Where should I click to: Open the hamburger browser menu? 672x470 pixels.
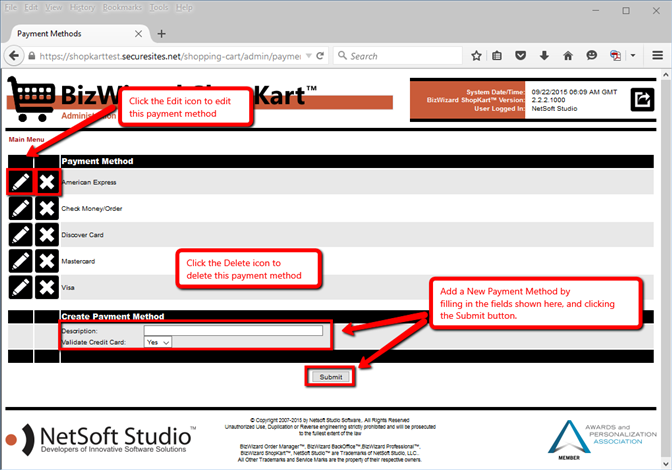tap(657, 56)
